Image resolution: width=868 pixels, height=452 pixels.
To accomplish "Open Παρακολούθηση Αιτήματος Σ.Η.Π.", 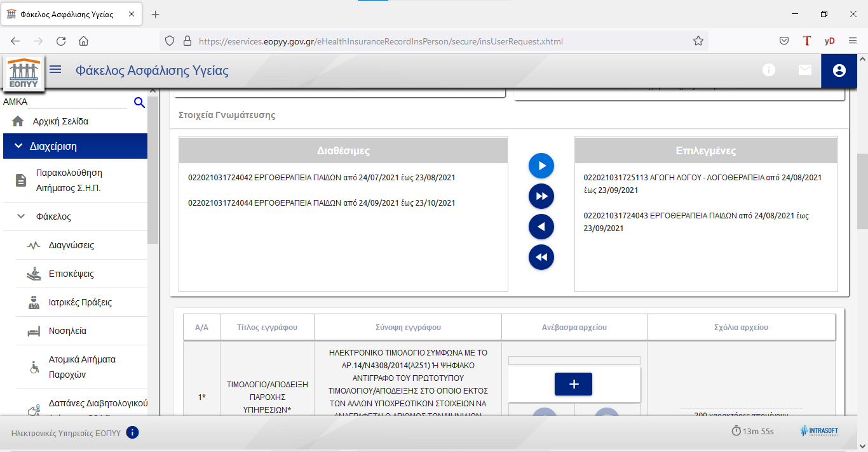I will [69, 180].
